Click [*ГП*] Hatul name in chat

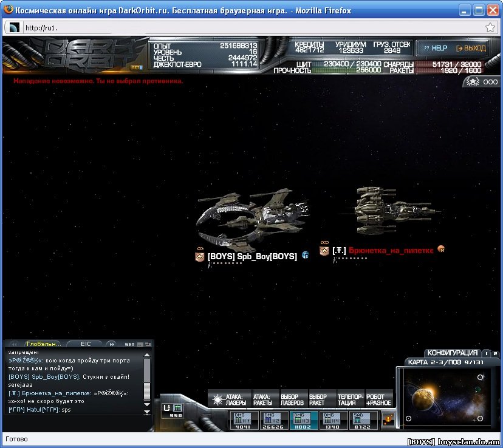(x=33, y=410)
